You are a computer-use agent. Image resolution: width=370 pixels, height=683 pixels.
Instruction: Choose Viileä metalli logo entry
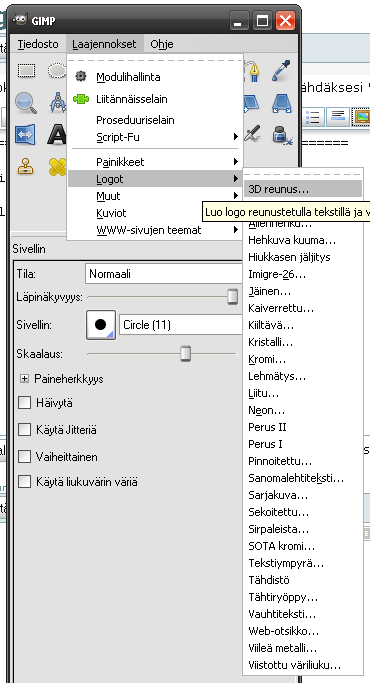[x=303, y=648]
